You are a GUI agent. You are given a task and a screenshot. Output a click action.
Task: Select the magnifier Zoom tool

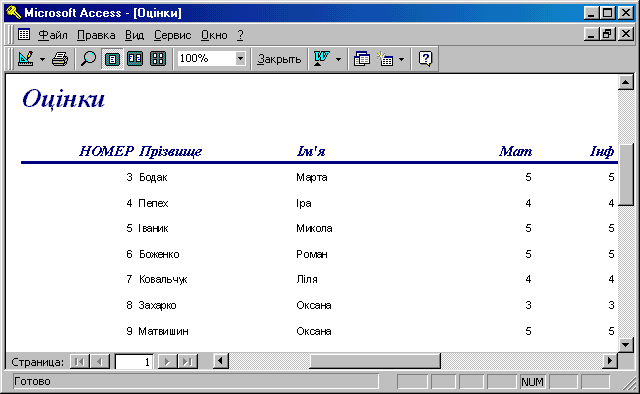tap(88, 59)
